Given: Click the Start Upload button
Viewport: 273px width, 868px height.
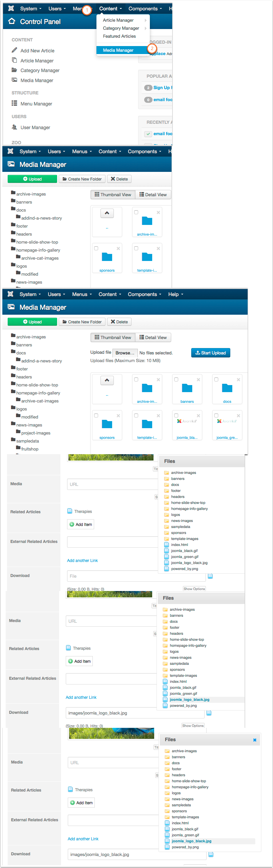Looking at the screenshot, I should 211,353.
